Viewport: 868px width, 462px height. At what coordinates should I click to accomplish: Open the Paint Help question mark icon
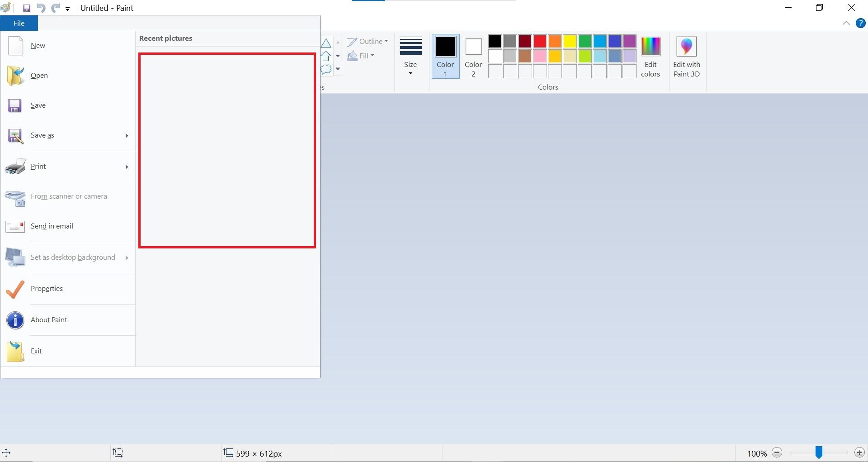click(861, 24)
